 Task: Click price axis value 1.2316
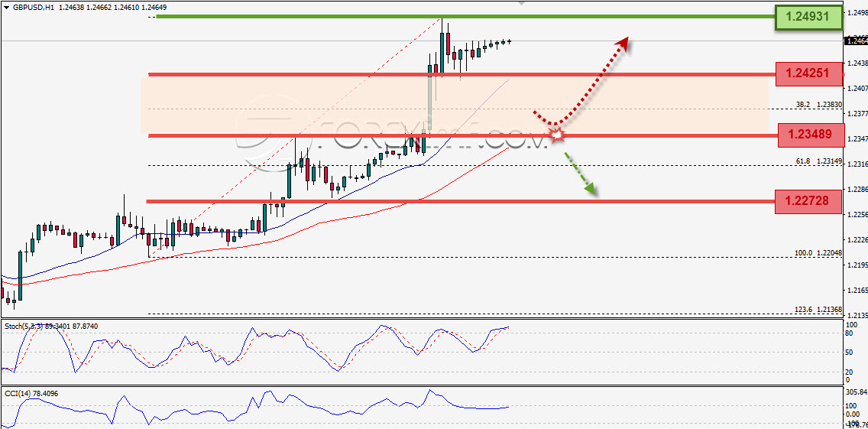(857, 164)
